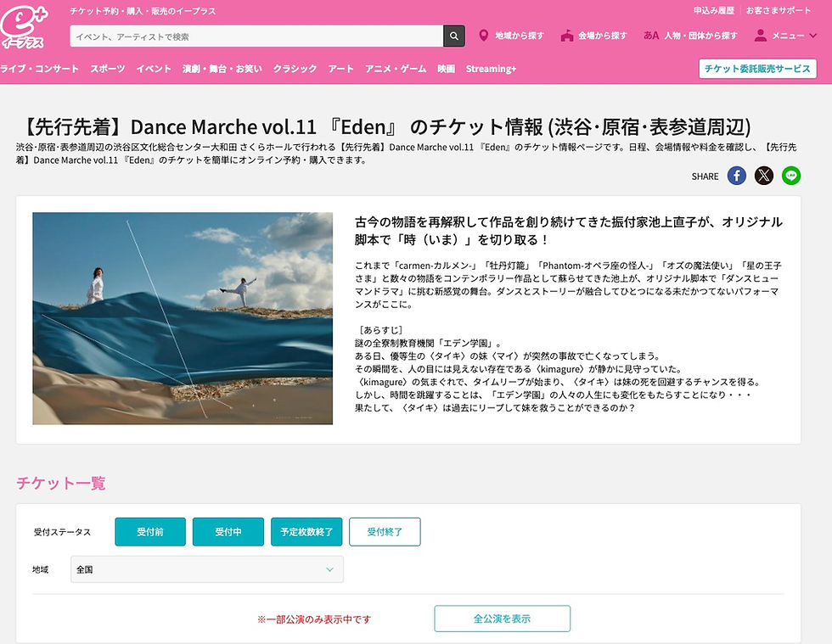Open the 申込み履歴 link
Screen dimensions: 832x644
tap(714, 11)
